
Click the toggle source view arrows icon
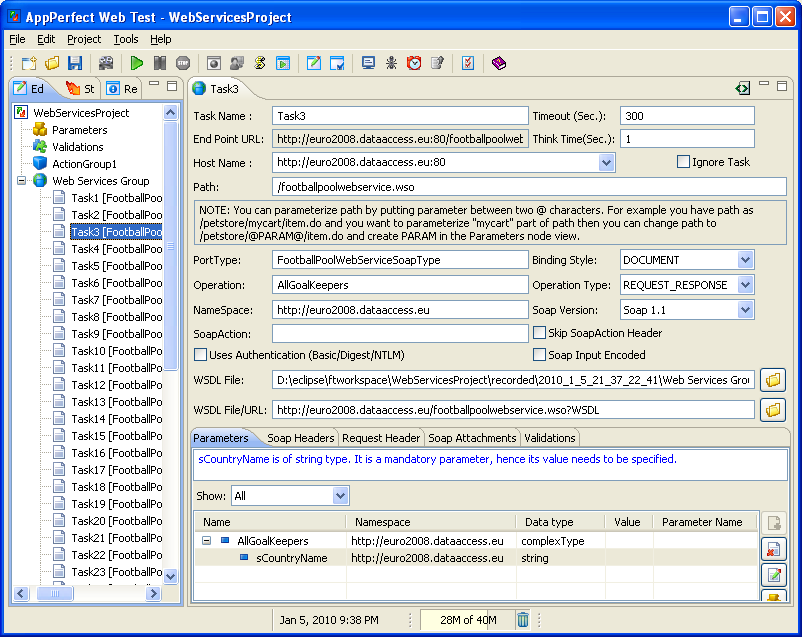tap(742, 89)
